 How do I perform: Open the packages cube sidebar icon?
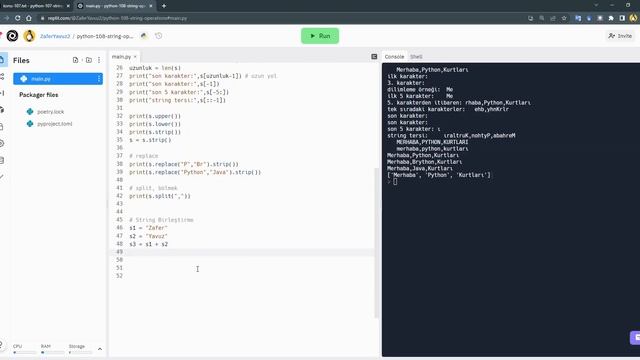[x=2, y=110]
